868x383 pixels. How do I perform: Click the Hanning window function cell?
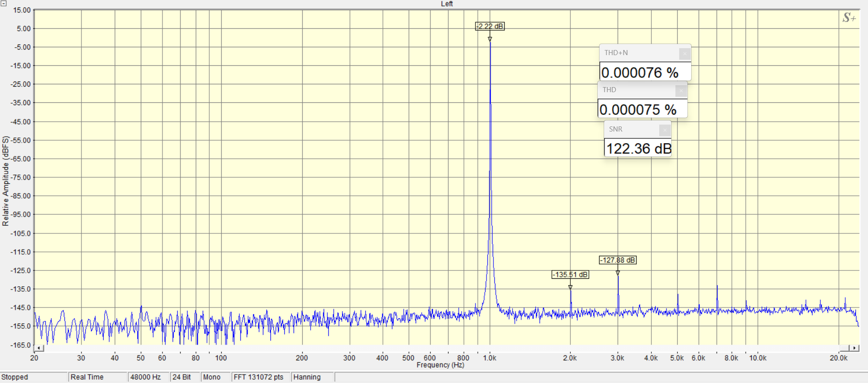pos(312,377)
